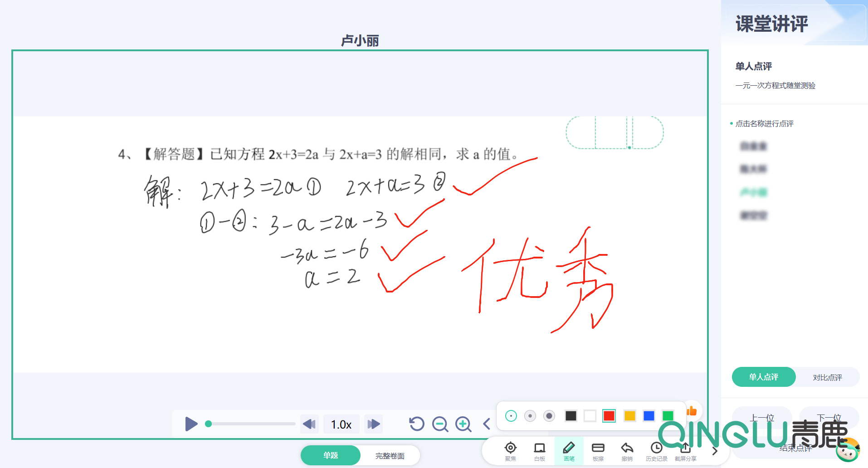The width and height of the screenshot is (868, 468).
Task: Click the 1.0x playback speed selector
Action: click(x=341, y=424)
